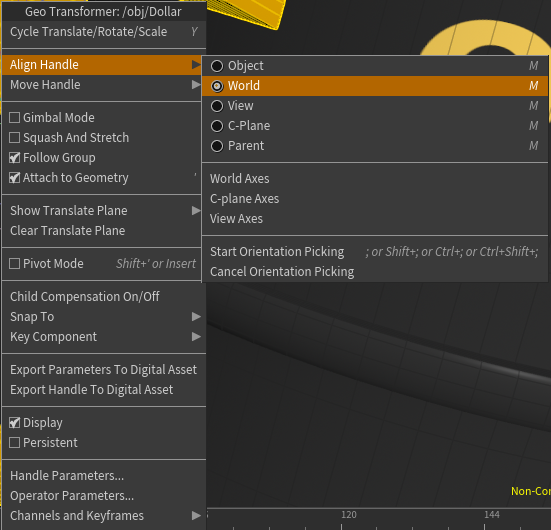
Task: Enable the Gimbal Mode checkbox
Action: point(14,118)
